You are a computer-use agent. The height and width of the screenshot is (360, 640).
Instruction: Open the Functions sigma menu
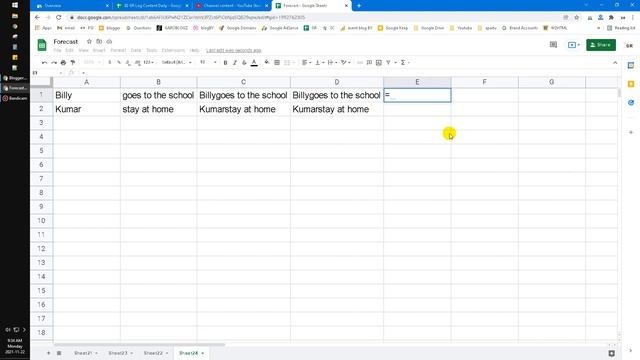pyautogui.click(x=404, y=62)
